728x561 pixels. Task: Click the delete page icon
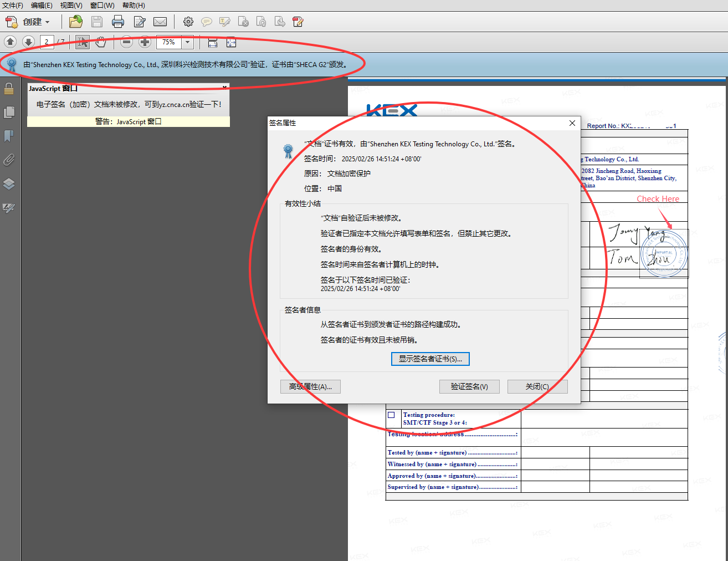(243, 22)
